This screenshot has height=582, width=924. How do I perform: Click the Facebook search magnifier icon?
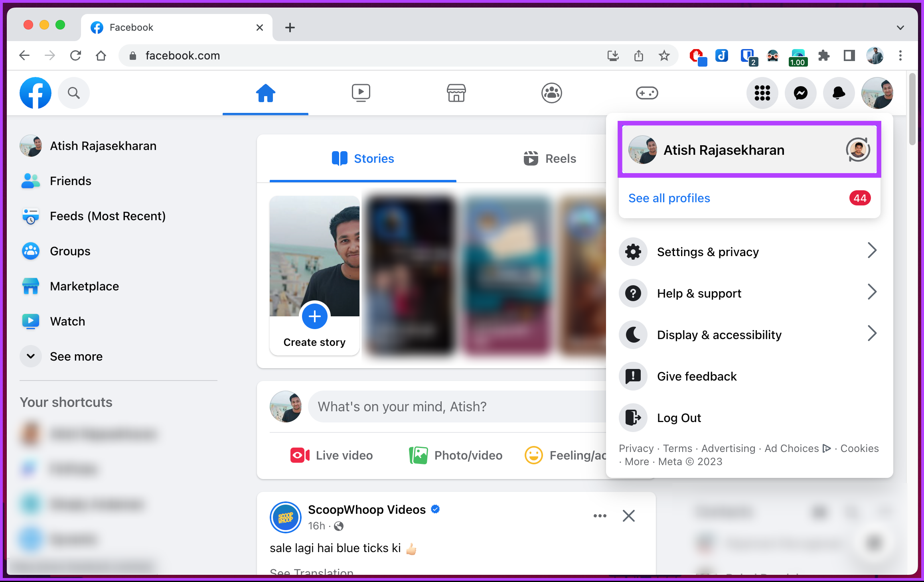point(74,93)
